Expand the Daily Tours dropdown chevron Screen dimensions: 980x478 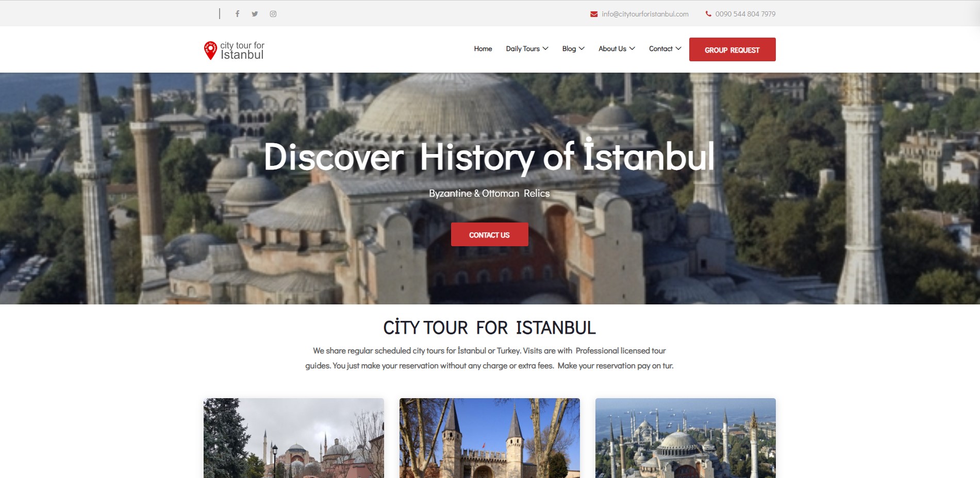coord(545,48)
